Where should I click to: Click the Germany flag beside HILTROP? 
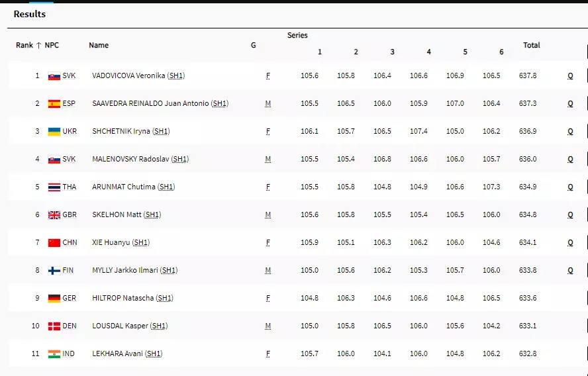[x=54, y=299]
